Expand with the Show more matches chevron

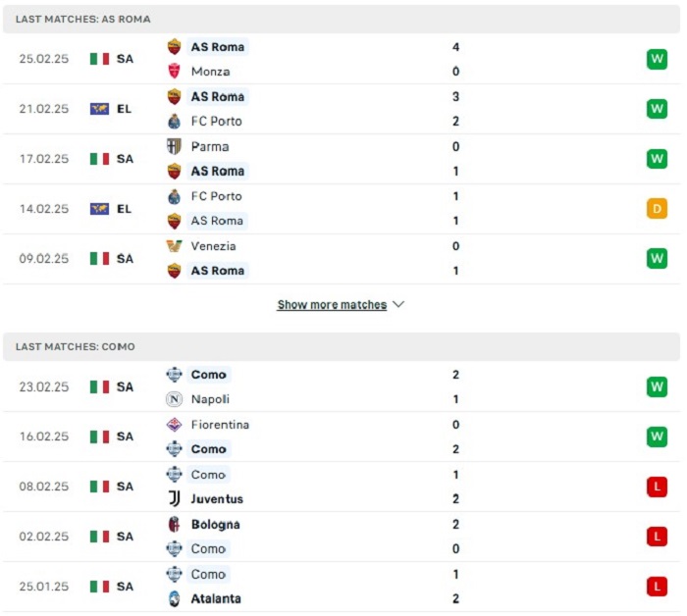pyautogui.click(x=398, y=305)
